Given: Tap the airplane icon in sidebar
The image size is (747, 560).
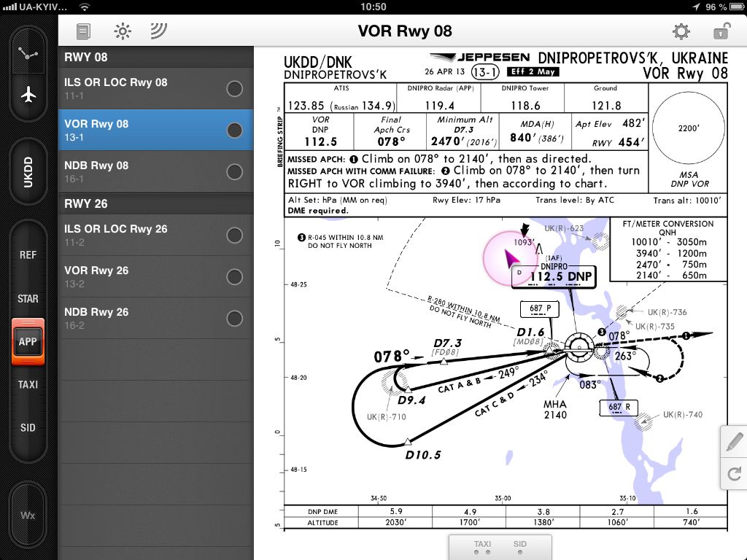Looking at the screenshot, I should (x=28, y=96).
